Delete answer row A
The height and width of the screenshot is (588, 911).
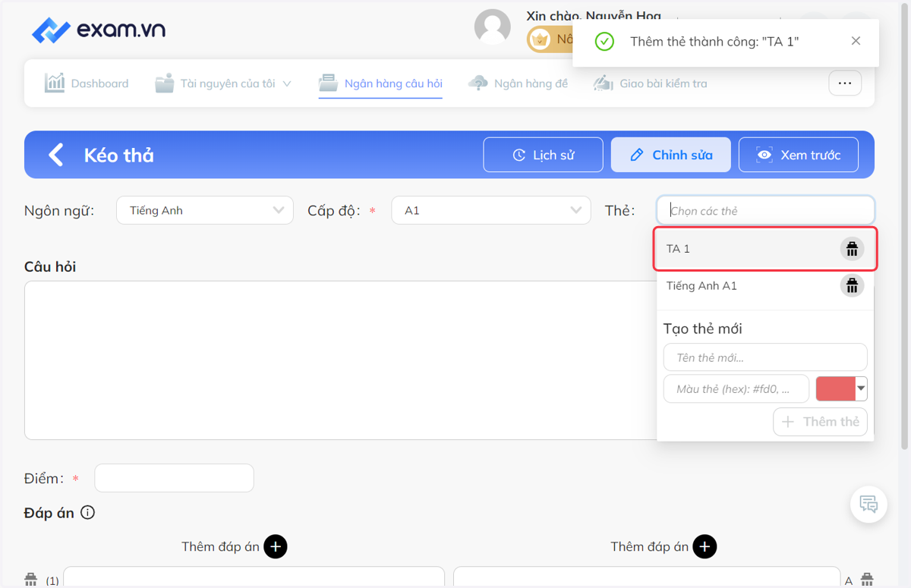click(868, 580)
